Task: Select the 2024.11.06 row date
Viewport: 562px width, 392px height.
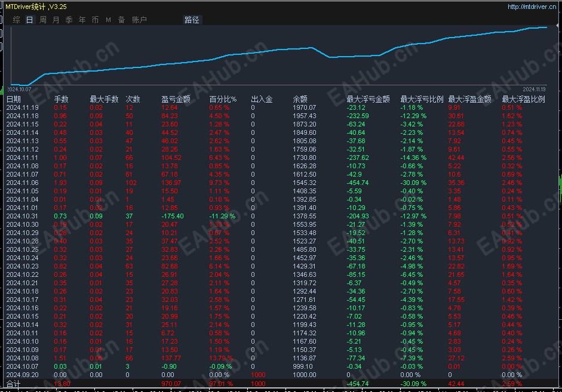Action: click(x=22, y=183)
